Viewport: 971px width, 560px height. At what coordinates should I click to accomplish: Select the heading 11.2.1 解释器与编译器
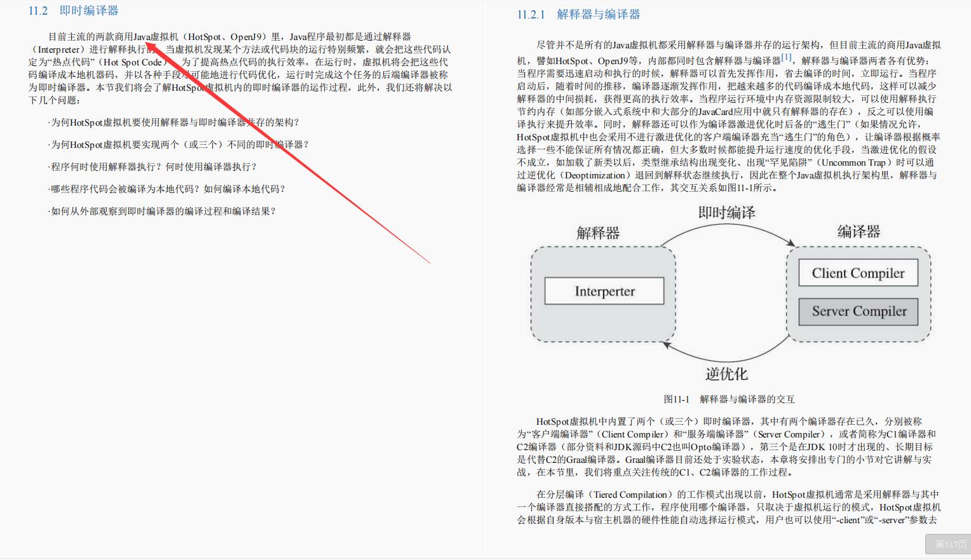coord(578,15)
